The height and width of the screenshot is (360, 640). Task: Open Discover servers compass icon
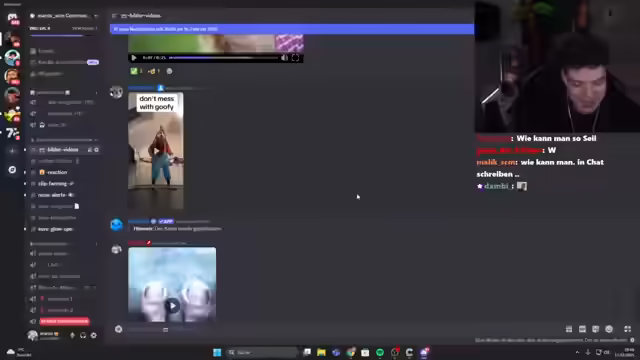12,169
